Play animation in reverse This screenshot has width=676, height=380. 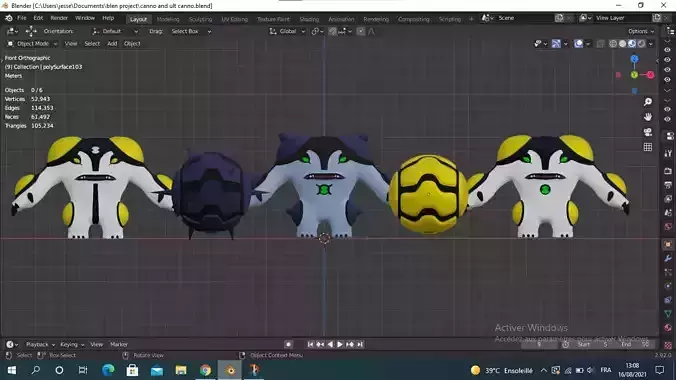[330, 344]
